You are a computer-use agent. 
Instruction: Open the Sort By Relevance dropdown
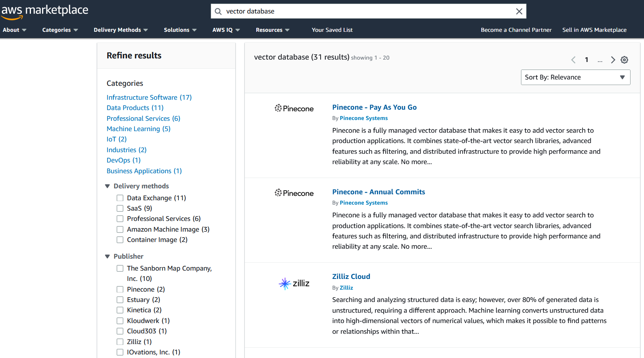point(575,77)
